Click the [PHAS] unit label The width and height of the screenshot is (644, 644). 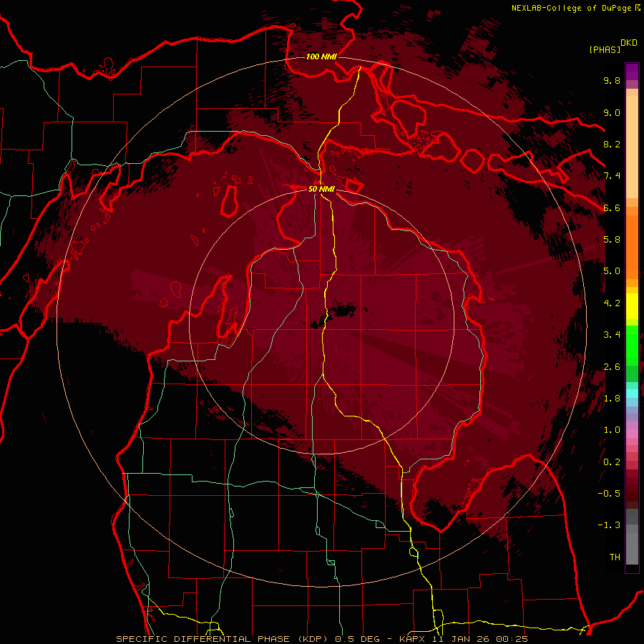pos(605,49)
